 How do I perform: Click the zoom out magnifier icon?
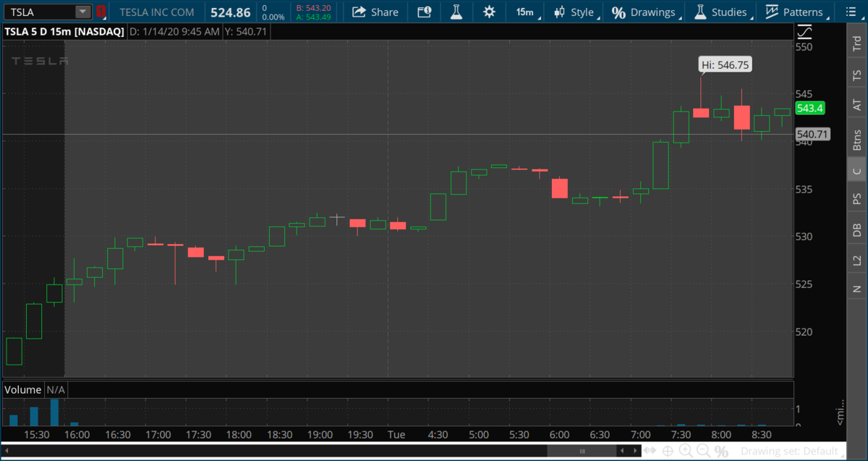(x=703, y=451)
